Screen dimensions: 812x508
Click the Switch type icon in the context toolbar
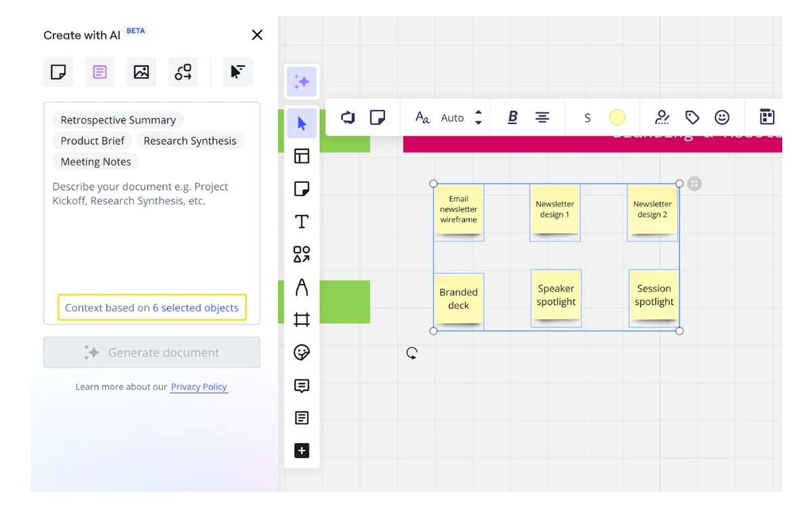click(348, 117)
